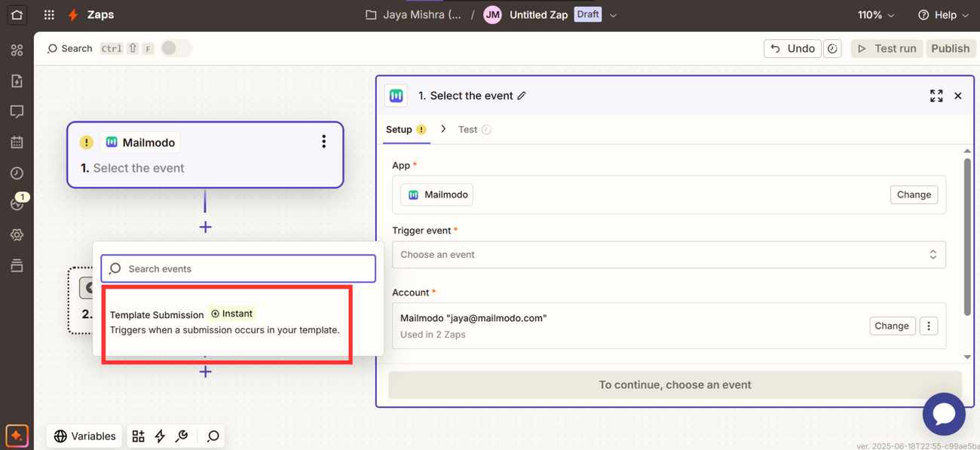Go to Zapier home icon
The height and width of the screenshot is (450, 980).
tap(17, 14)
